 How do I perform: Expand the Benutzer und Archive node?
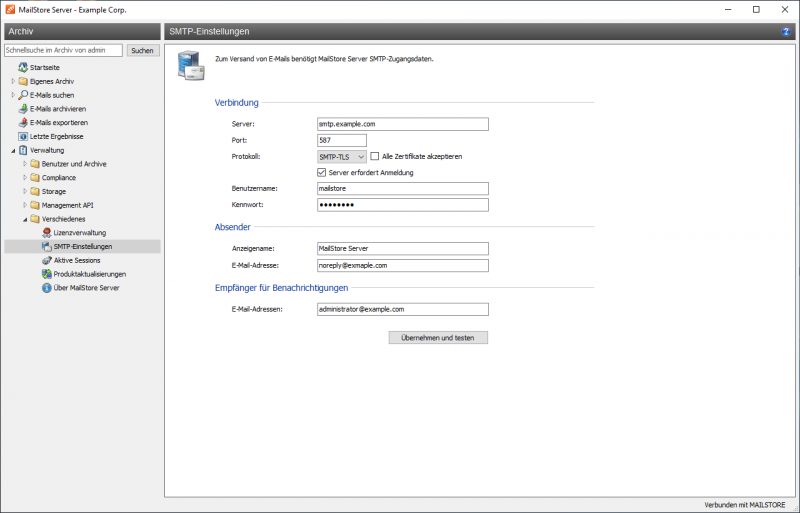click(x=24, y=164)
